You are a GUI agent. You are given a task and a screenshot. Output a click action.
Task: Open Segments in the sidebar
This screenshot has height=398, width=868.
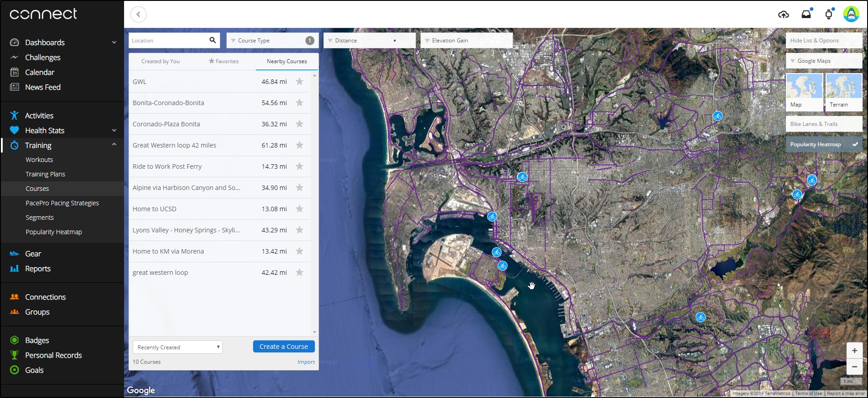(x=40, y=218)
